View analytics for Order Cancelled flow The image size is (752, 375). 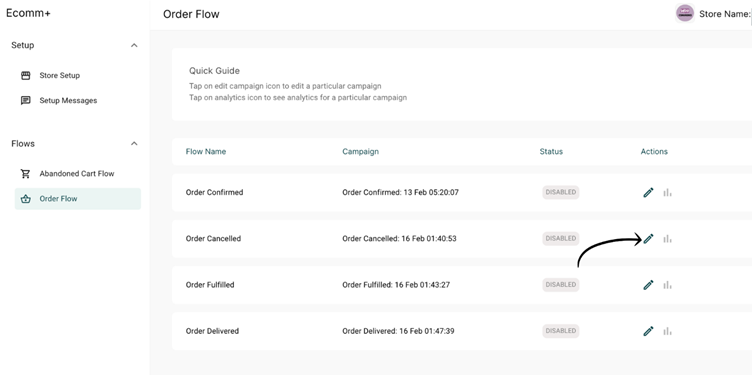point(667,238)
